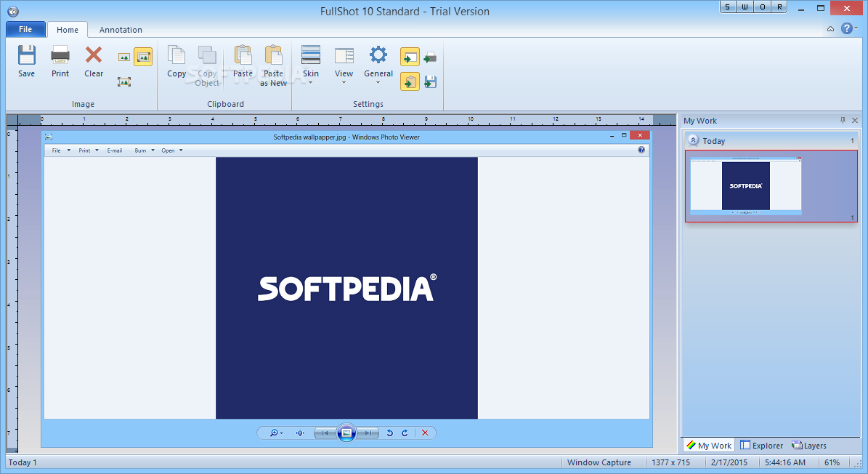This screenshot has width=868, height=474.
Task: Click E-mail in captured Photo Viewer
Action: [x=115, y=150]
